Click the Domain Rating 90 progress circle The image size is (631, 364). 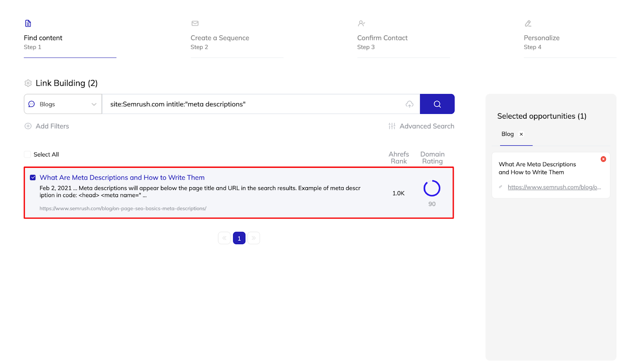coord(432,188)
